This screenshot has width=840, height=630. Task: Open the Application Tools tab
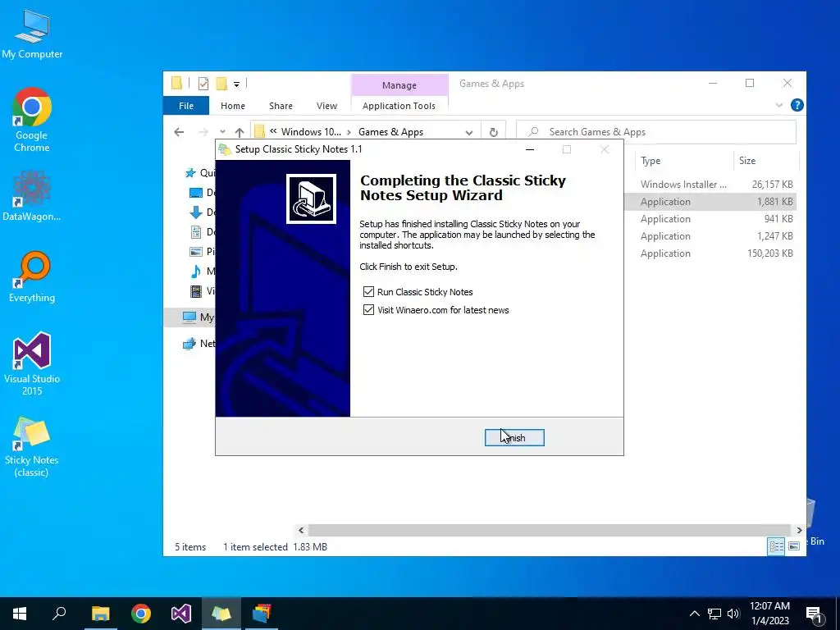pos(399,106)
